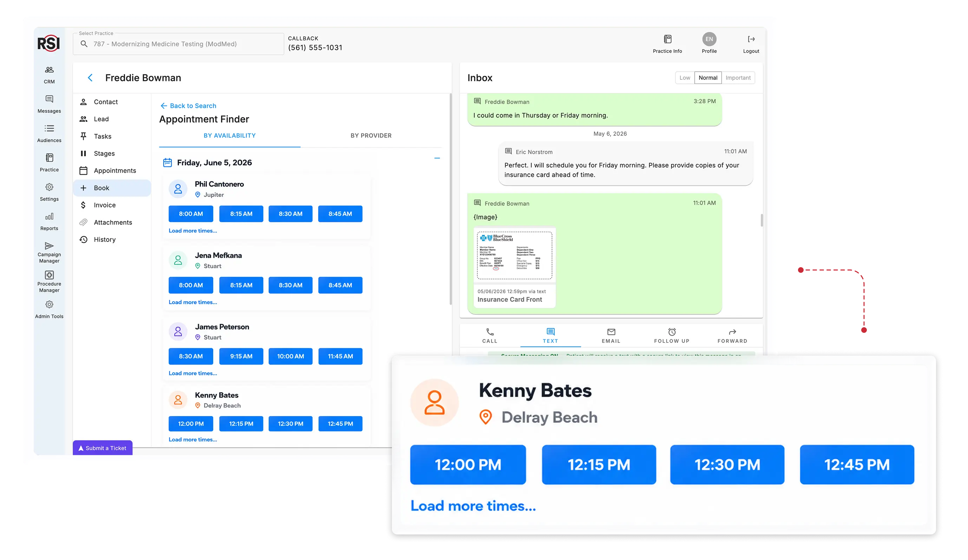Image resolution: width=968 pixels, height=560 pixels.
Task: Book Kenny Bates 12:15 PM in list
Action: point(241,424)
